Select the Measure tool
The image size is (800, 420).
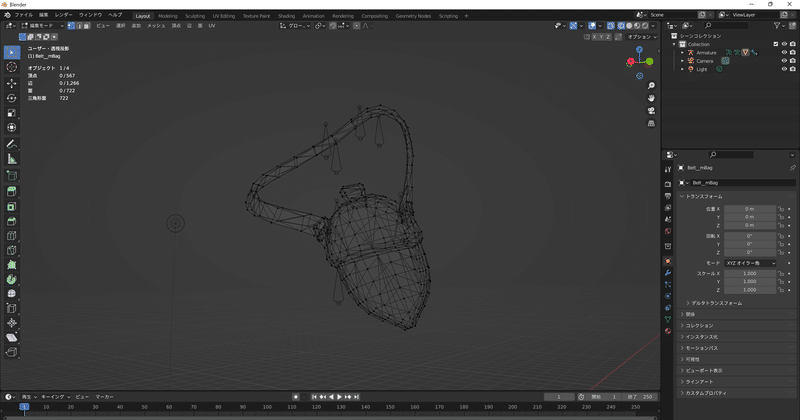(x=12, y=159)
